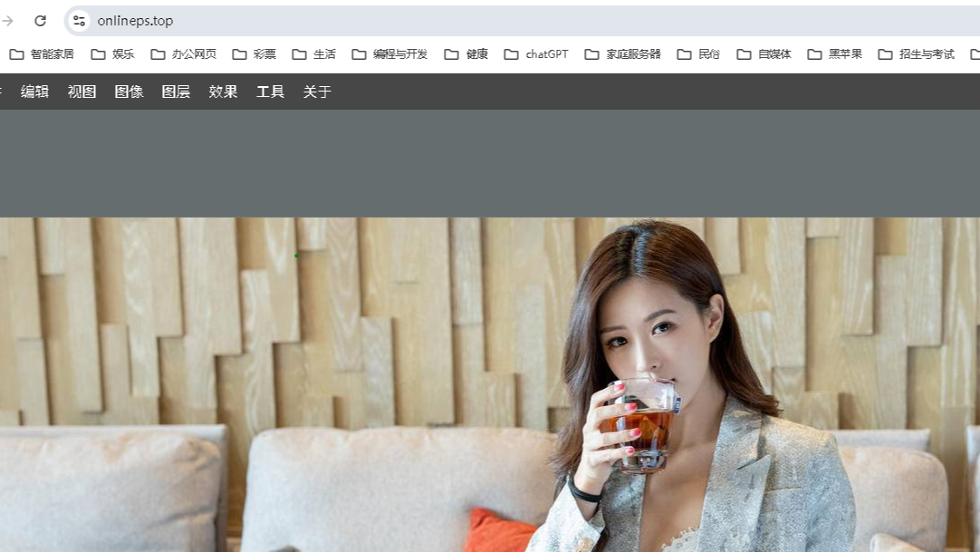Open the 招生与考试 bookmark folder
The width and height of the screenshot is (980, 552).
926,54
